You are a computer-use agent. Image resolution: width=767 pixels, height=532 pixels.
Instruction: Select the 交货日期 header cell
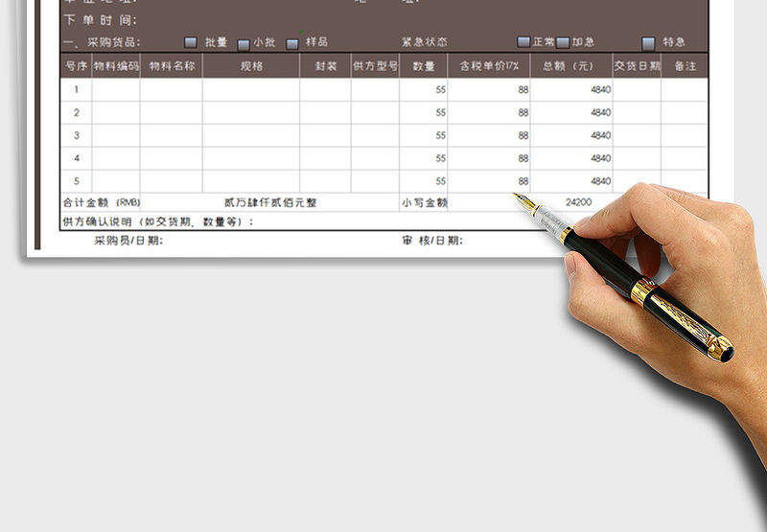pos(637,66)
